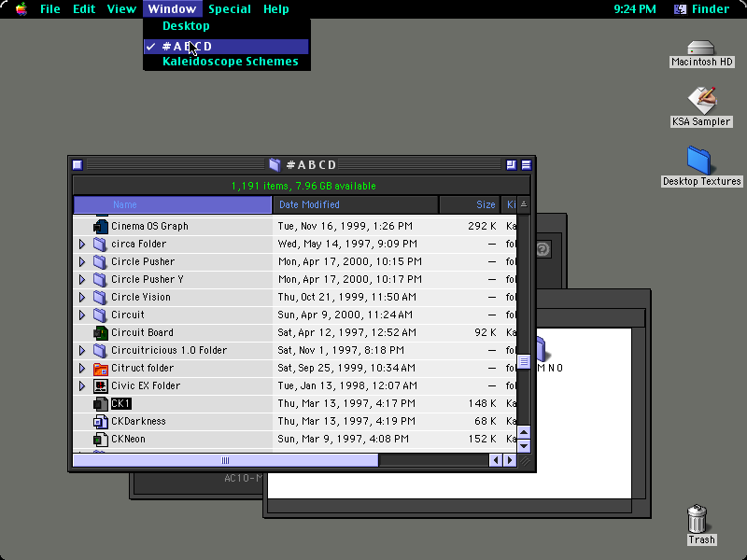
Task: Open the Apple menu icon
Action: [21, 9]
